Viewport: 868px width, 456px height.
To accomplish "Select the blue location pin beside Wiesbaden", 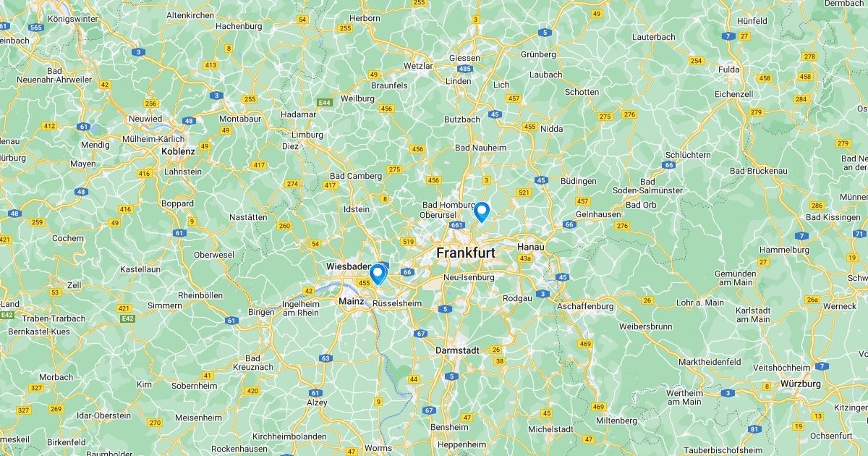I will click(377, 274).
